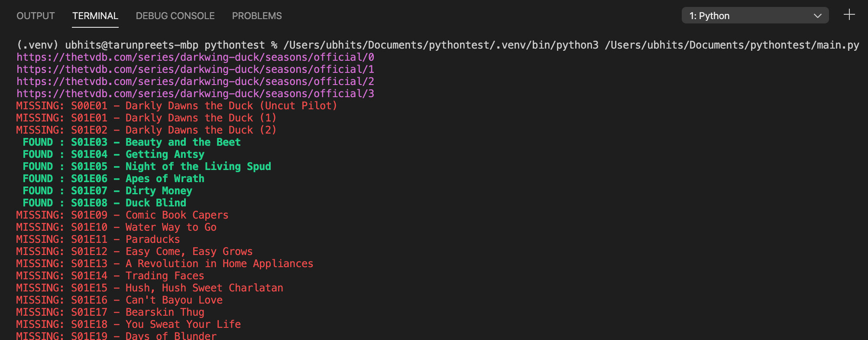Viewport: 868px width, 340px height.
Task: Open the DEBUG CONSOLE tab
Action: [175, 16]
